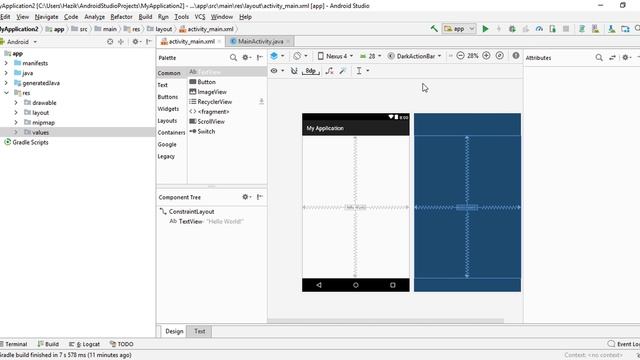Infer constraints with magic wand

343,71
